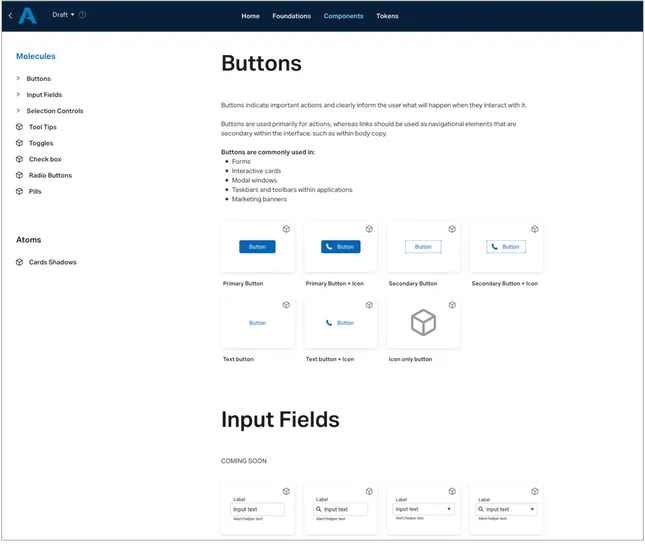Click the Icon only button card's corner cube icon
645x544 pixels.
(452, 305)
